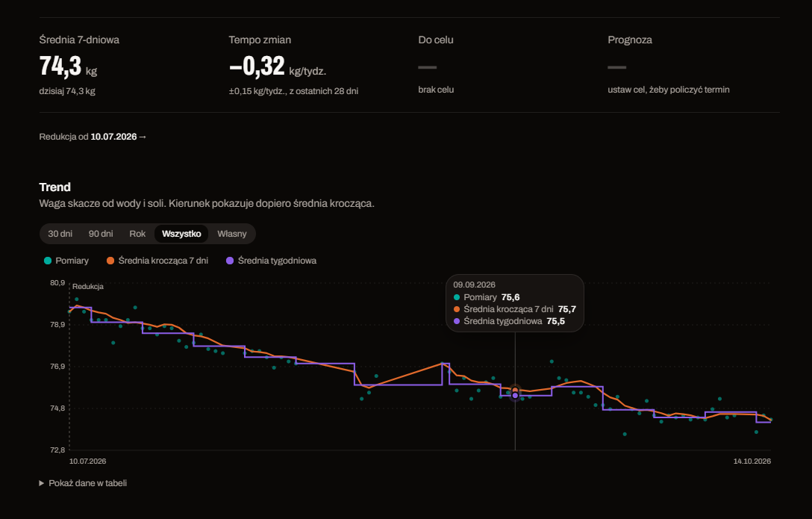Click the 78,9 y-axis label
The width and height of the screenshot is (812, 519).
[57, 325]
